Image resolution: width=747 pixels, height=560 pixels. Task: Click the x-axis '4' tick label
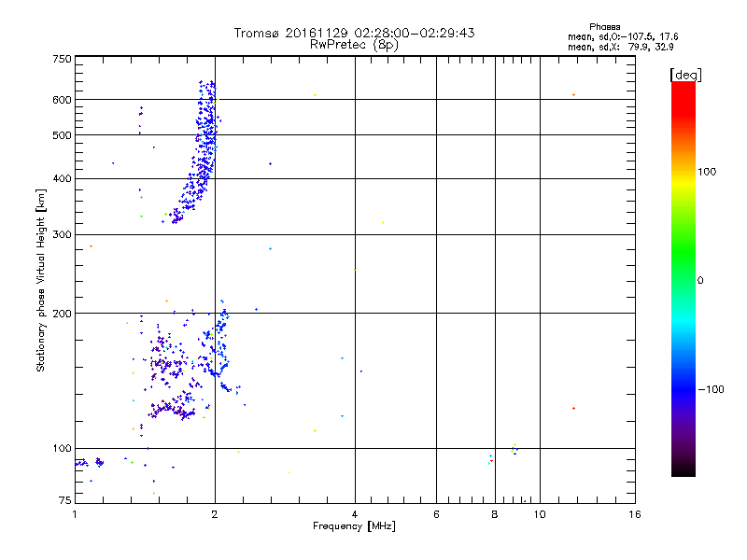point(355,514)
